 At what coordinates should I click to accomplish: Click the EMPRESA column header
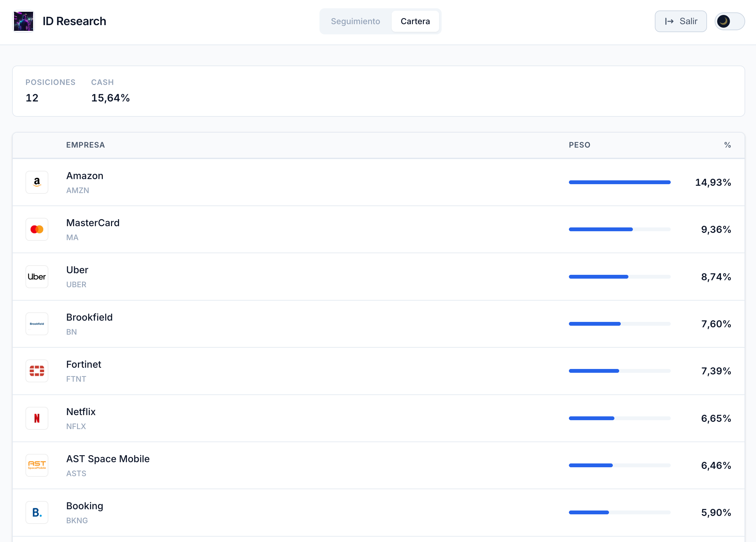[x=85, y=145]
